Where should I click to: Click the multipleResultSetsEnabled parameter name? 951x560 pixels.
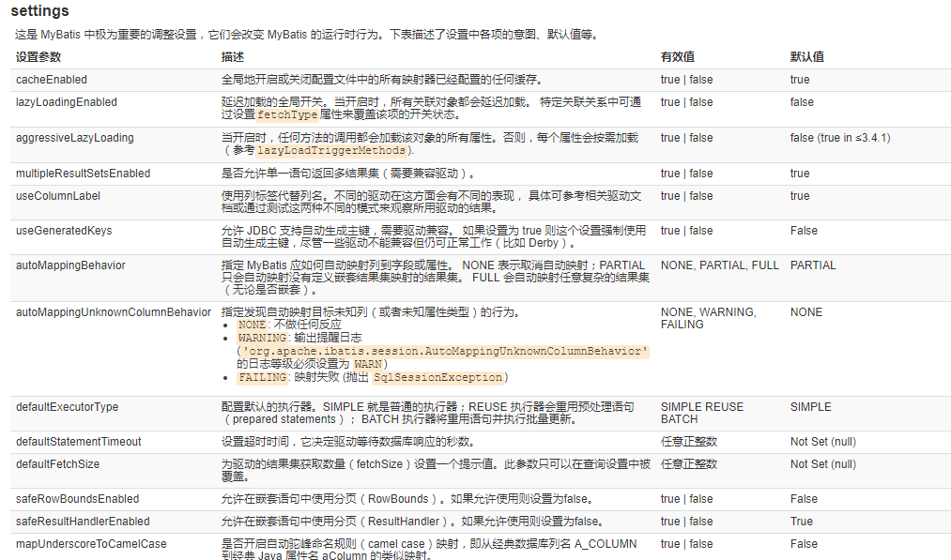pyautogui.click(x=84, y=174)
